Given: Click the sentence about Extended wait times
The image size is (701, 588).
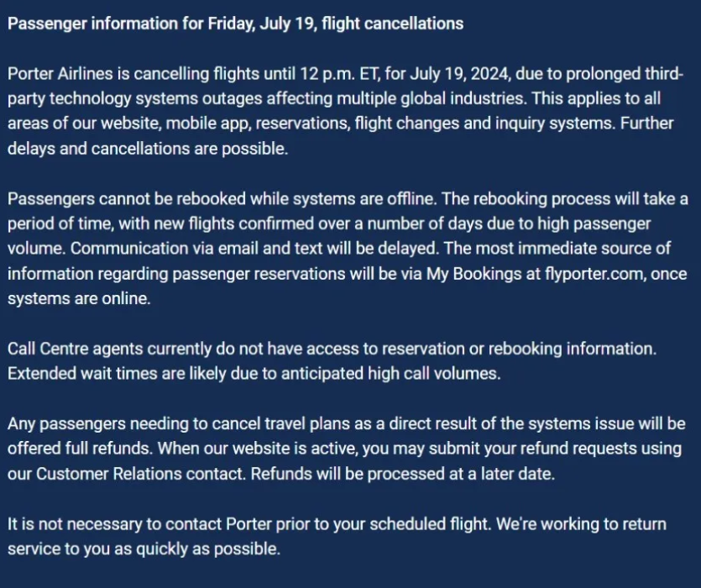Looking at the screenshot, I should [254, 373].
